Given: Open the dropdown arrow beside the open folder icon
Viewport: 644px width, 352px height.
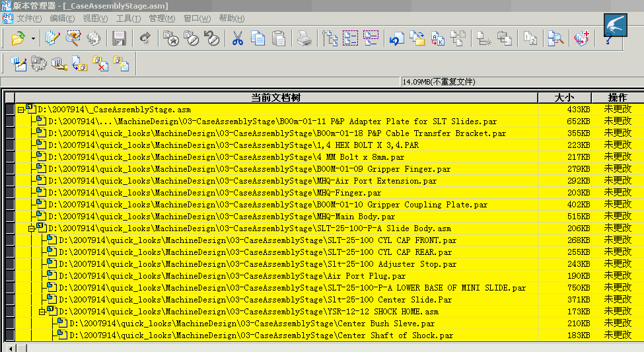Looking at the screenshot, I should coord(33,39).
